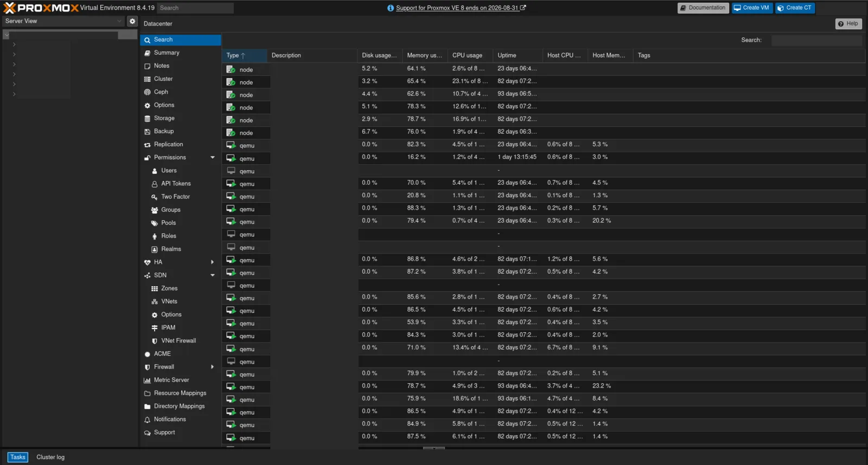Open the datacenter Options menu item
868x465 pixels.
point(181,105)
